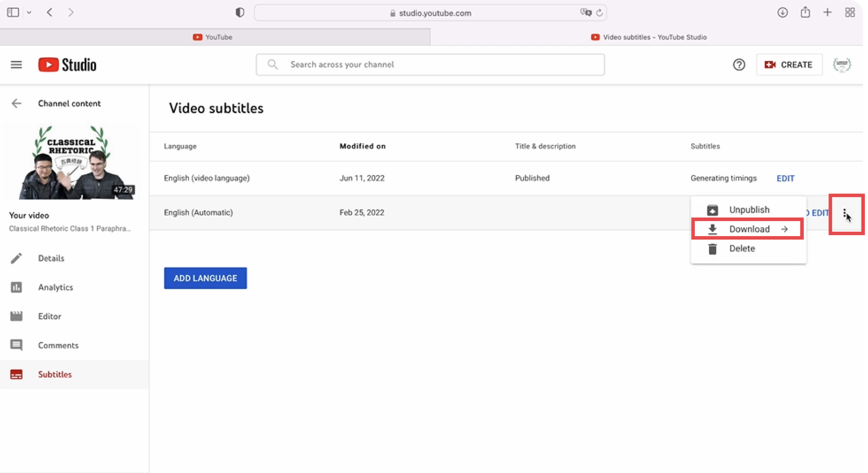868x473 pixels.
Task: Click the search magnifier icon
Action: click(x=273, y=64)
